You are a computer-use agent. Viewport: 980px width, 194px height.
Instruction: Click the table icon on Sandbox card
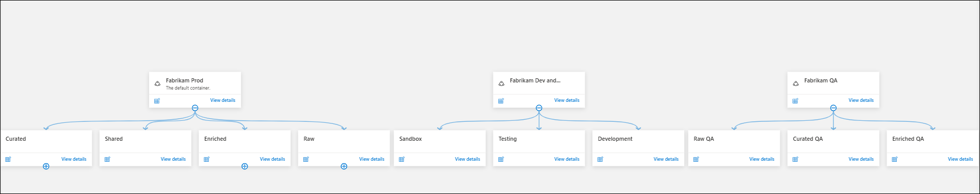[402, 159]
